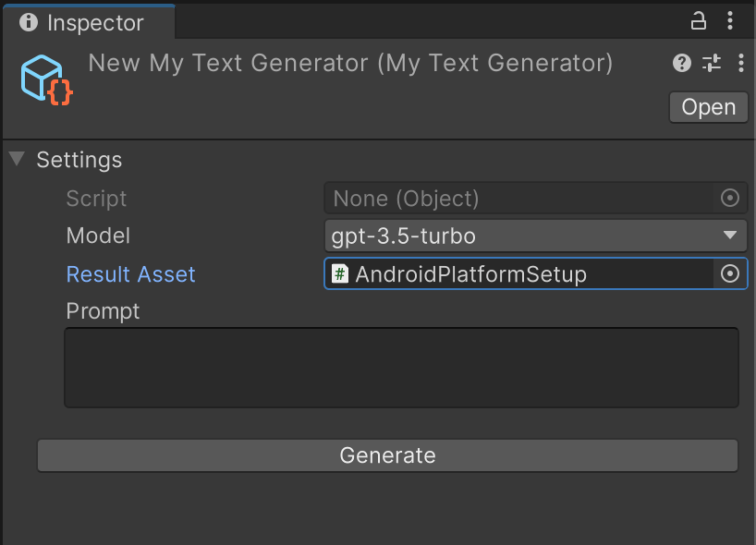Click the Result Asset property label

coord(130,274)
